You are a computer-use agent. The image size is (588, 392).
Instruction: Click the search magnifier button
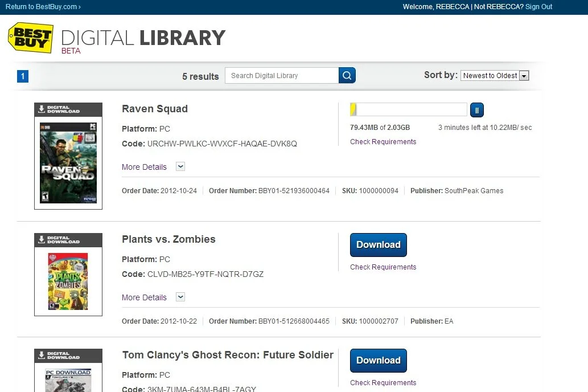[347, 75]
